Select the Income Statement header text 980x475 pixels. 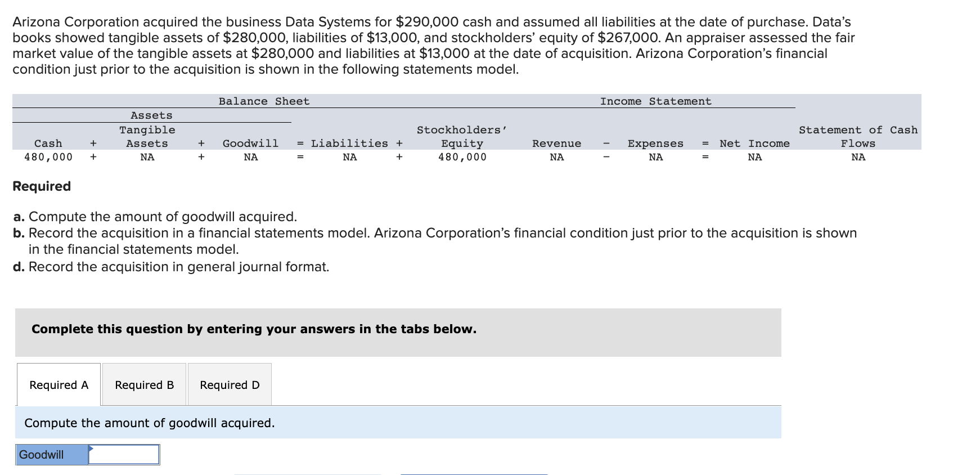655,101
